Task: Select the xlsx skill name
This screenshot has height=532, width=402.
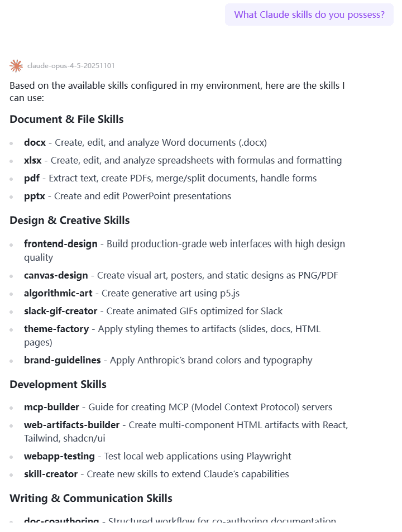Action: click(x=32, y=160)
